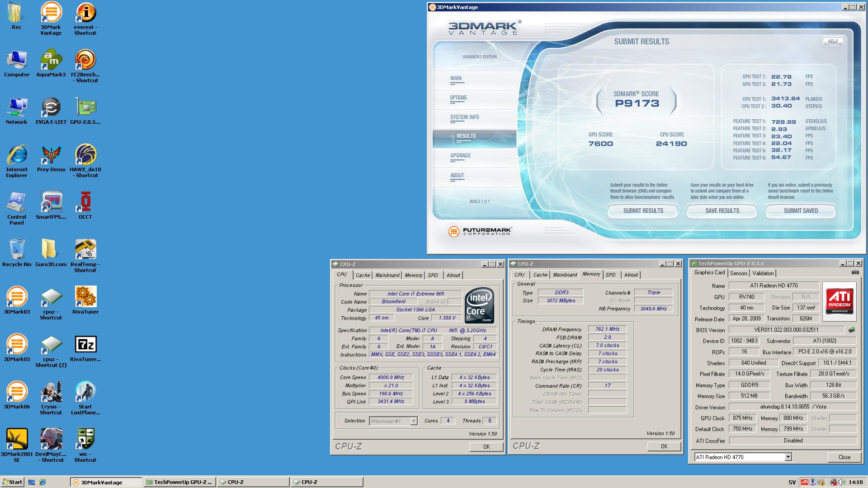Open Control Panel desktop icon
This screenshot has width=868, height=488.
[17, 208]
